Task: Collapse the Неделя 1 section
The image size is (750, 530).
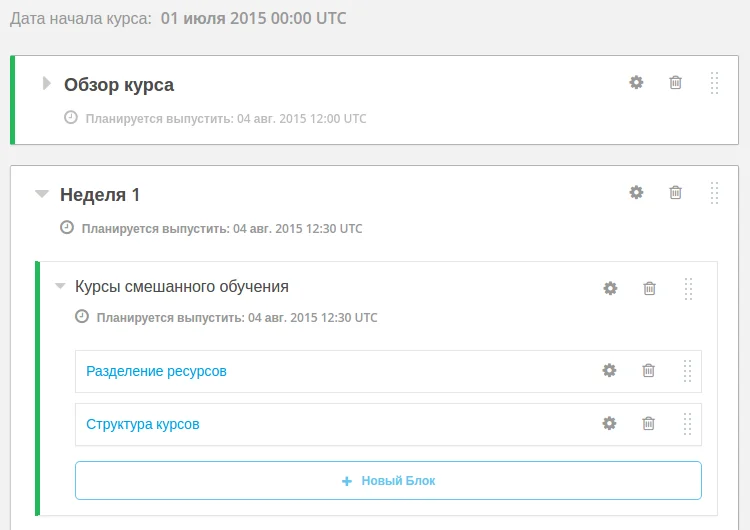Action: coord(41,194)
